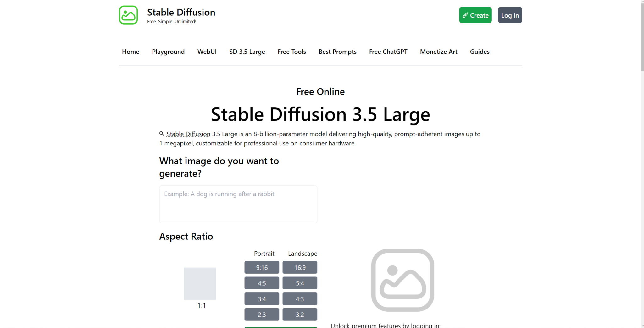The width and height of the screenshot is (644, 328).
Task: Pick the 3:4 portrait ratio
Action: [262, 299]
